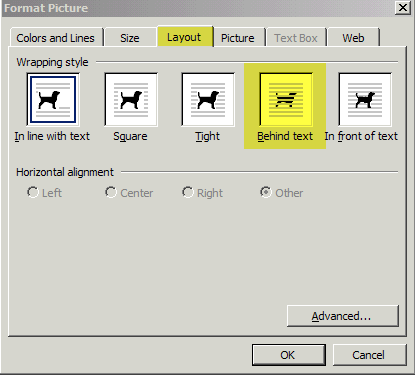Select the Behind text wrapping icon
Screen dimensions: 415x375
click(286, 99)
